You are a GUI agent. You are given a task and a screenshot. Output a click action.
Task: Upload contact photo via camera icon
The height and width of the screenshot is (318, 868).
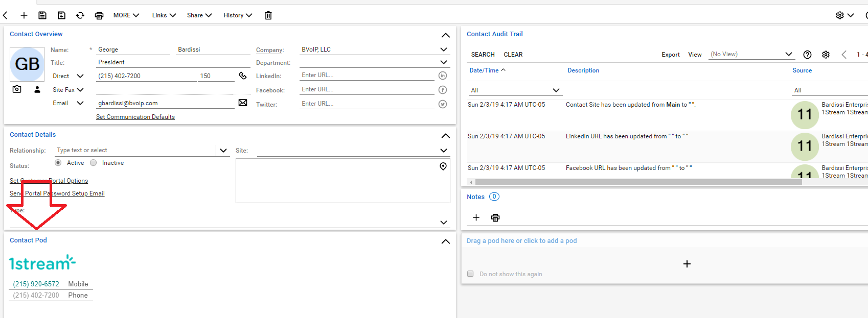(x=17, y=89)
